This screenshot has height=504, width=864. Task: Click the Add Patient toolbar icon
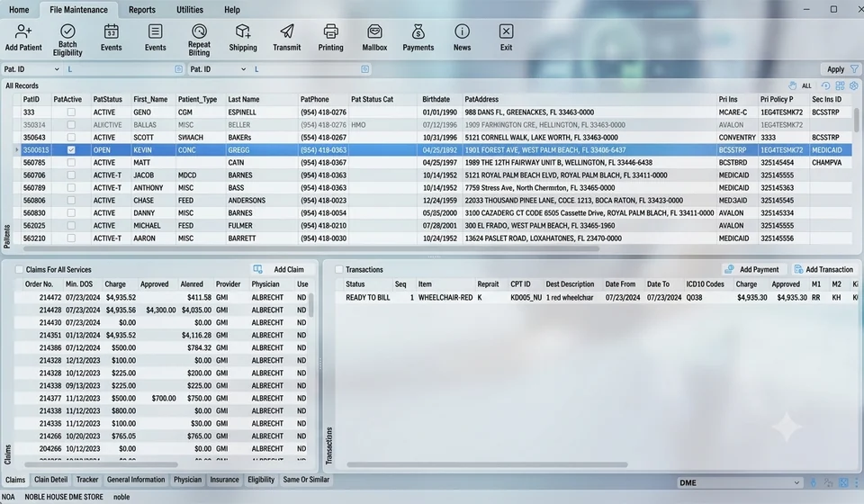23,31
